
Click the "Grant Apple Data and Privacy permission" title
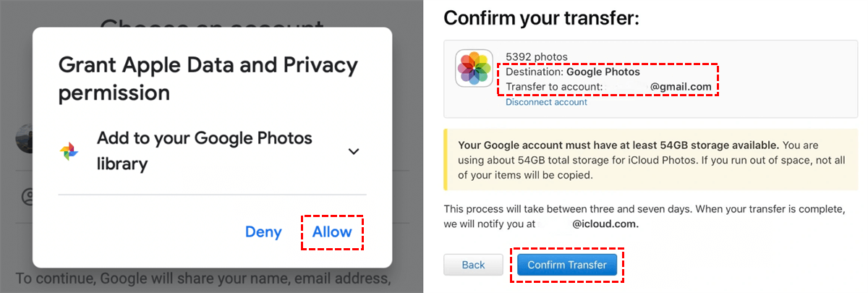tap(208, 79)
